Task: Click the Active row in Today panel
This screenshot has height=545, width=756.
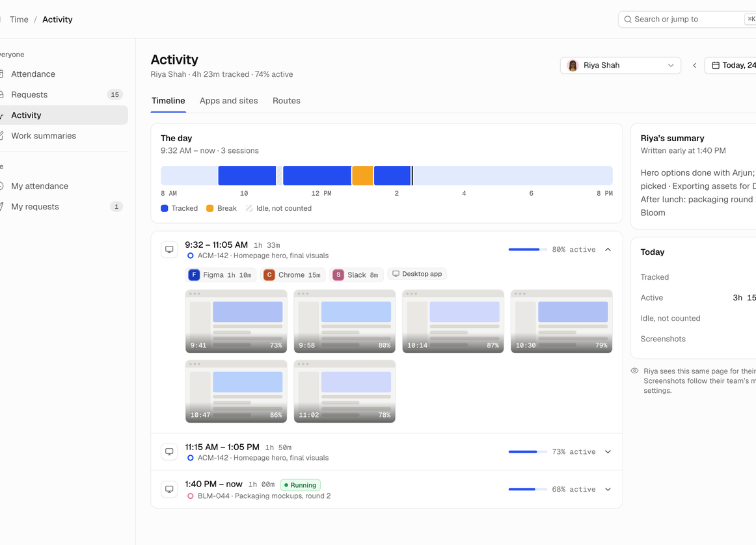Action: pos(698,298)
